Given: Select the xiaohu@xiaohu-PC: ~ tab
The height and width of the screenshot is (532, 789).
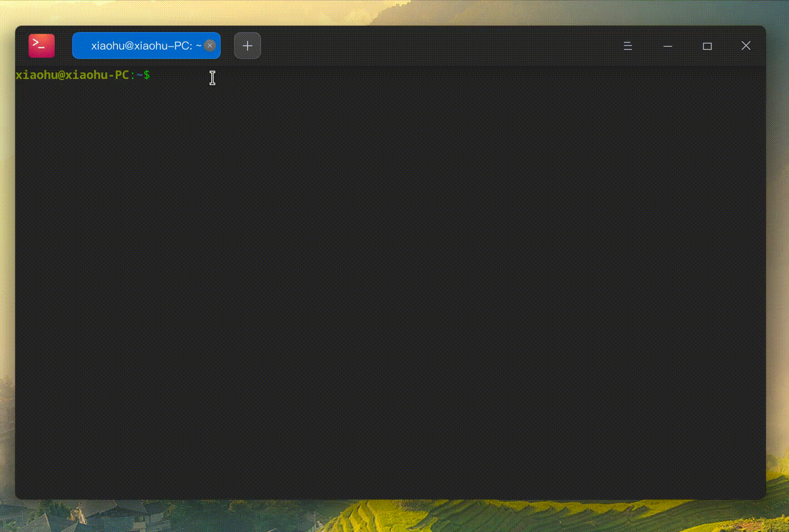Looking at the screenshot, I should click(x=146, y=45).
